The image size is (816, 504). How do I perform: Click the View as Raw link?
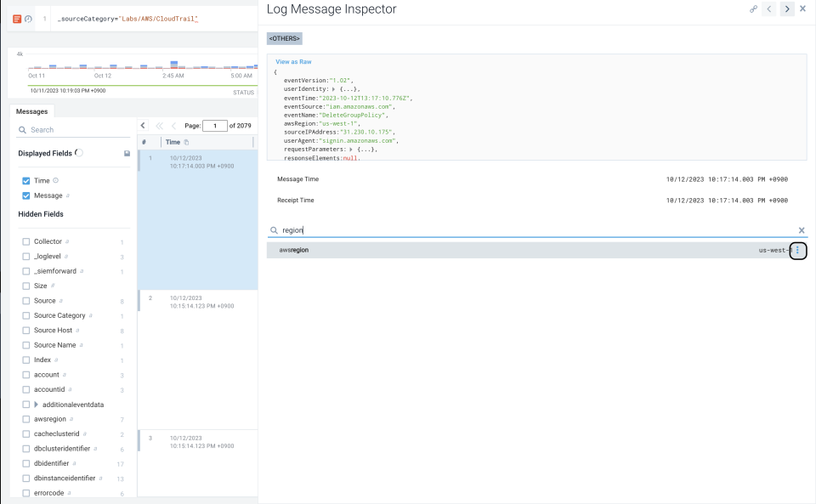coord(292,61)
